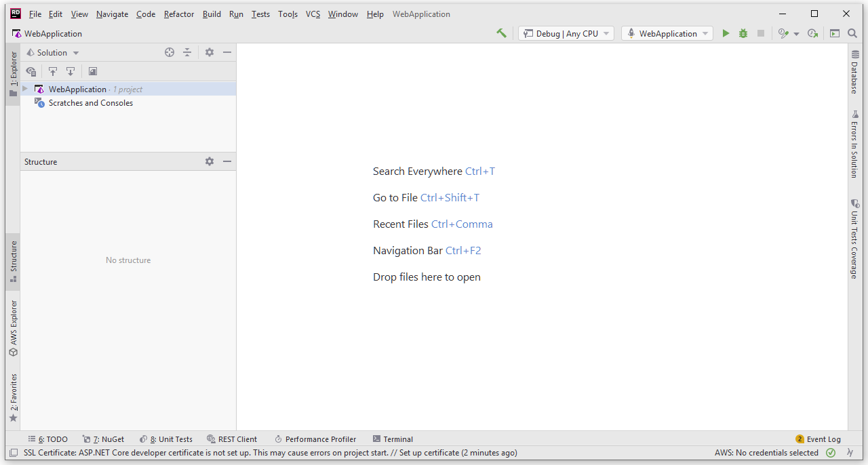The image size is (868, 465).
Task: Open the Debug | Any CPU configuration dropdown
Action: point(566,33)
